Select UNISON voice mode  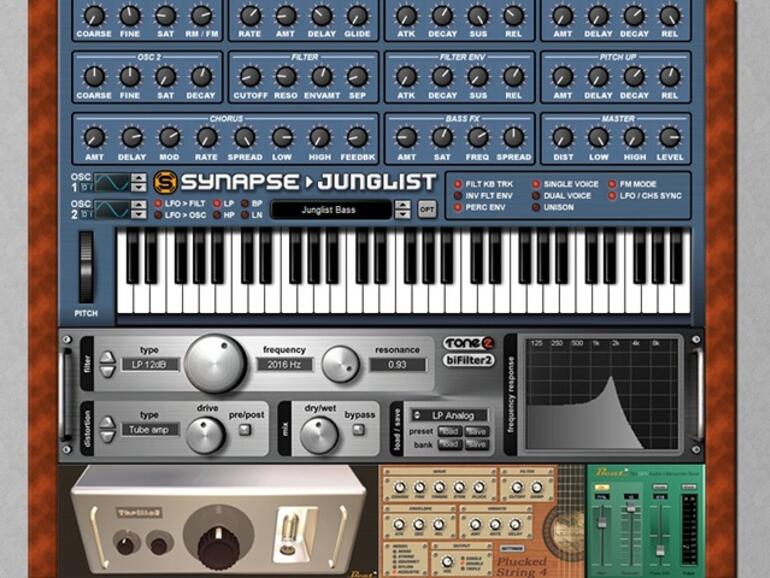[536, 208]
